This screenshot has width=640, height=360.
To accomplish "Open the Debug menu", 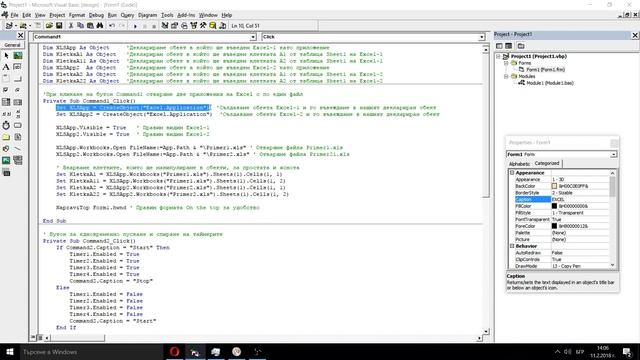I will point(96,15).
